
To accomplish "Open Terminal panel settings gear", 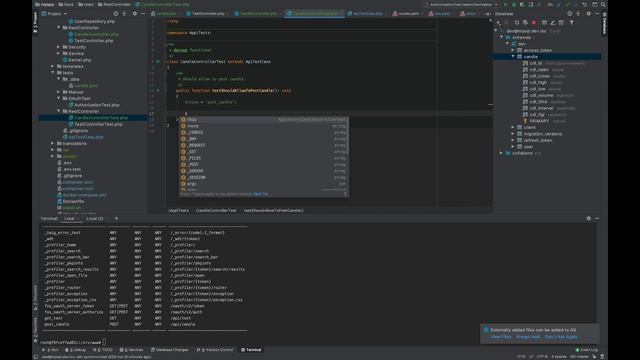I will pyautogui.click(x=589, y=218).
